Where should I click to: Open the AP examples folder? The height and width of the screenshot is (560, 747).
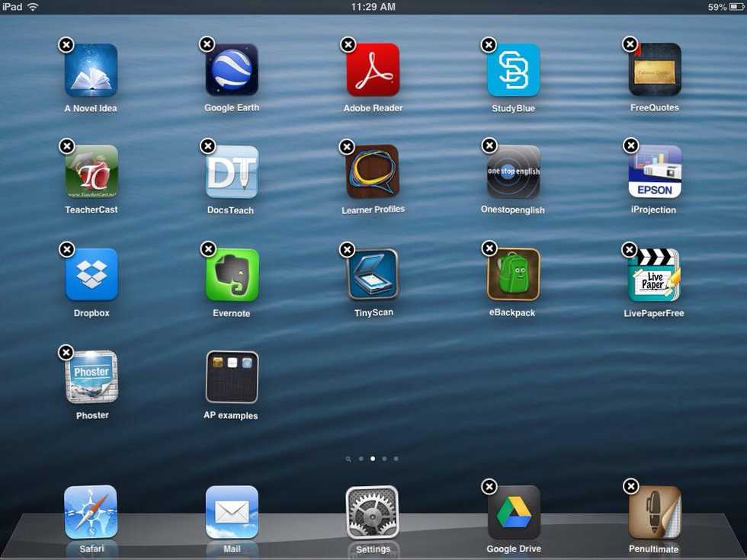[x=232, y=377]
